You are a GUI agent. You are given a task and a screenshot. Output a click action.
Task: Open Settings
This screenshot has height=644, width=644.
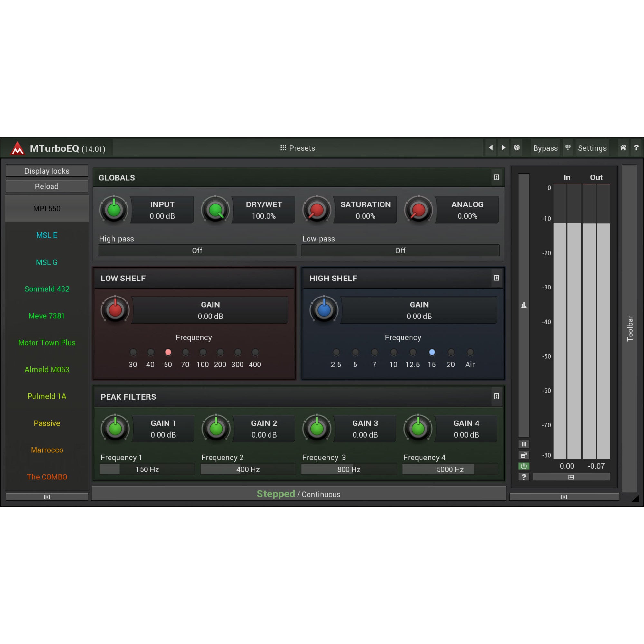point(592,148)
